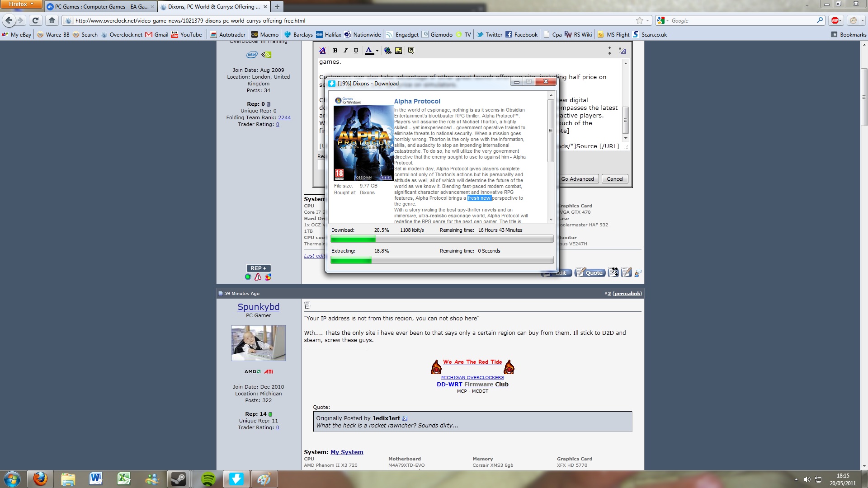868x488 pixels.
Task: Click the Switch Editor Mode icon
Action: tap(623, 51)
